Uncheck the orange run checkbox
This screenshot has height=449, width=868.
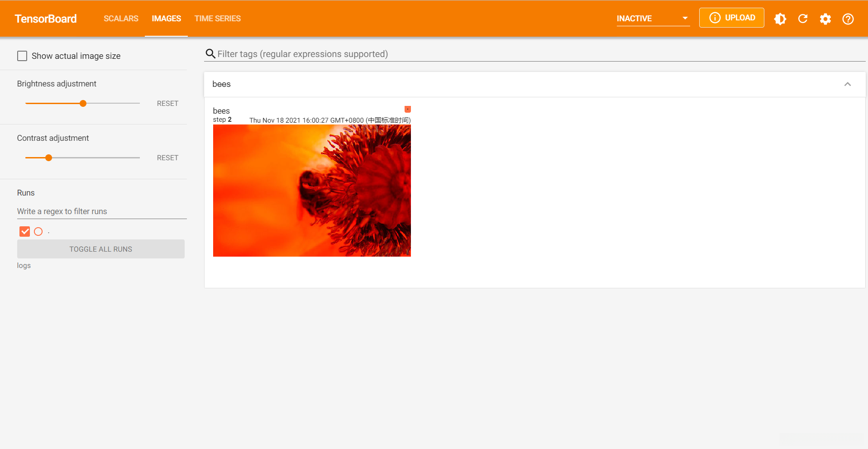click(x=25, y=232)
